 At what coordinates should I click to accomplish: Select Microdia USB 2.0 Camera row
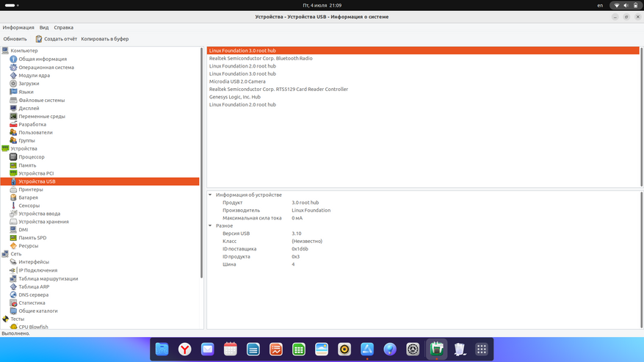pyautogui.click(x=423, y=82)
